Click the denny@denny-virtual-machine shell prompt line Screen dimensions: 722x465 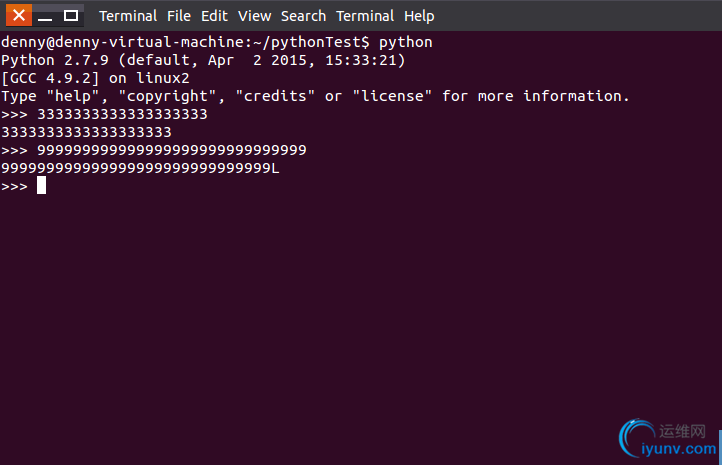pos(216,42)
